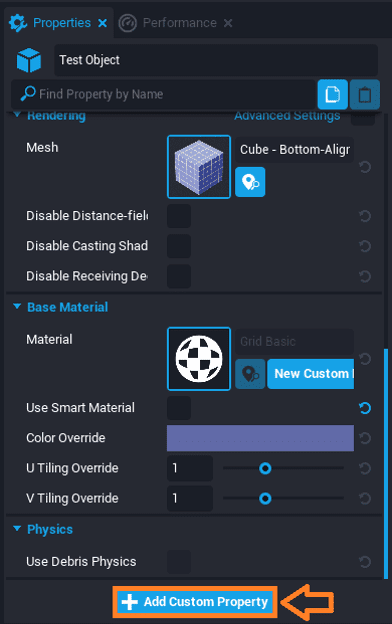Switch to the Performance tab
The image size is (392, 624).
pyautogui.click(x=175, y=23)
